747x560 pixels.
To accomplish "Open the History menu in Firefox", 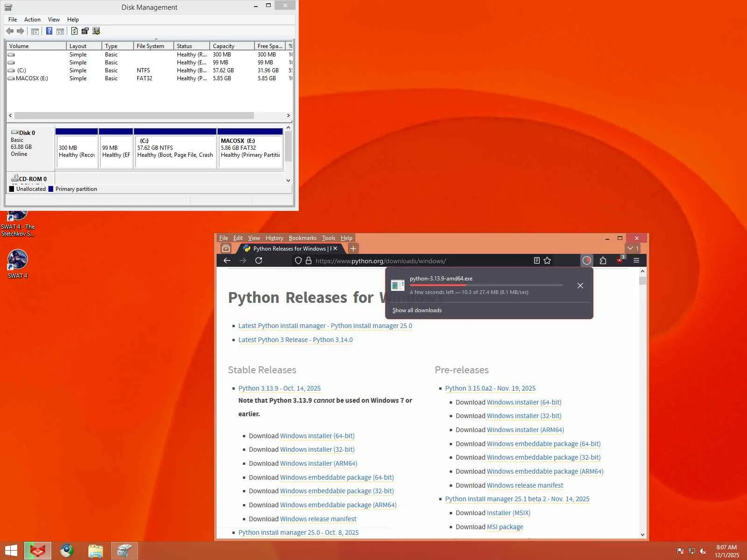I will 275,238.
